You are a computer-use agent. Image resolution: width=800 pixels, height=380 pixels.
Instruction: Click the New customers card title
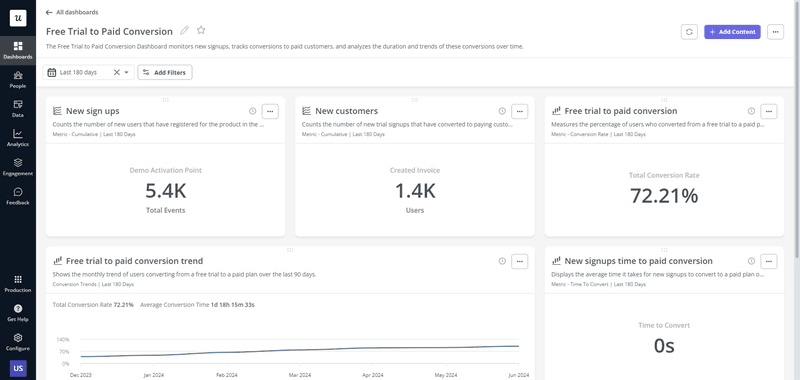[346, 111]
